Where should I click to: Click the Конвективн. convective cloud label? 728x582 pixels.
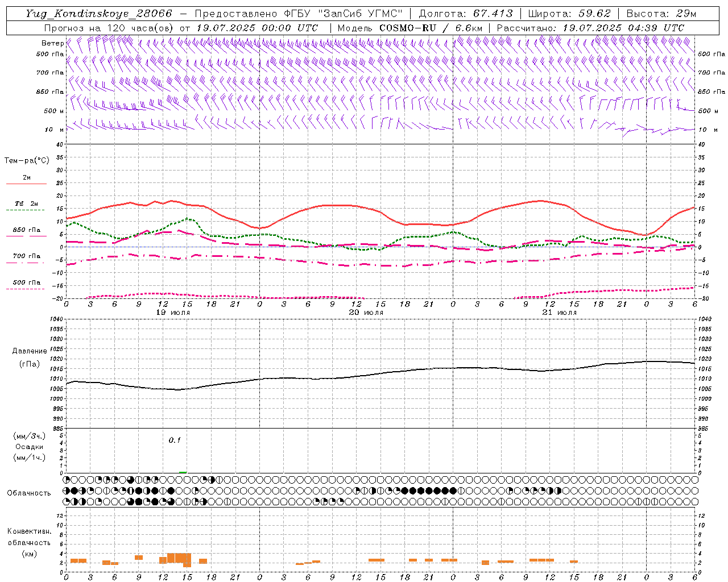click(x=30, y=531)
